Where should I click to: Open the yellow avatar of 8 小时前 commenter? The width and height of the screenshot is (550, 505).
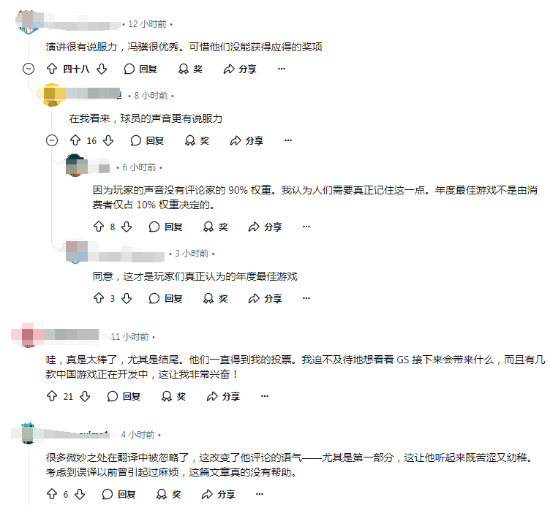coord(52,95)
